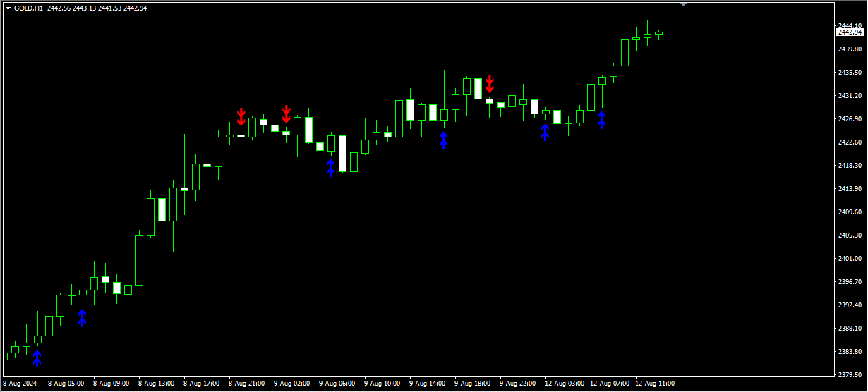Click the horizontal bid price line
This screenshot has height=392, width=868.
416,32
